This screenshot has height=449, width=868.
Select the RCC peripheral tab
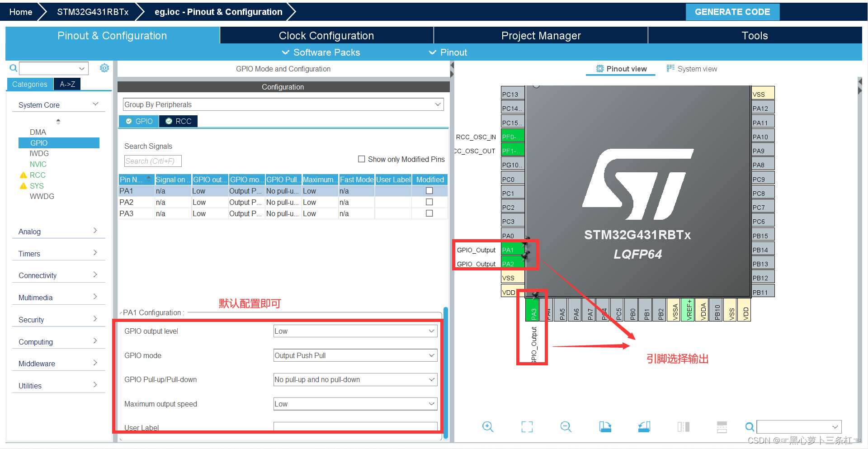point(179,121)
